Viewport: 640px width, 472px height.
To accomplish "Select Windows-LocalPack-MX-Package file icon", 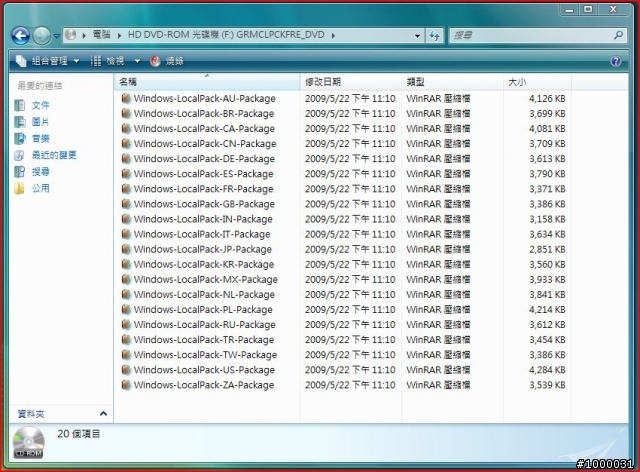I will pyautogui.click(x=126, y=280).
